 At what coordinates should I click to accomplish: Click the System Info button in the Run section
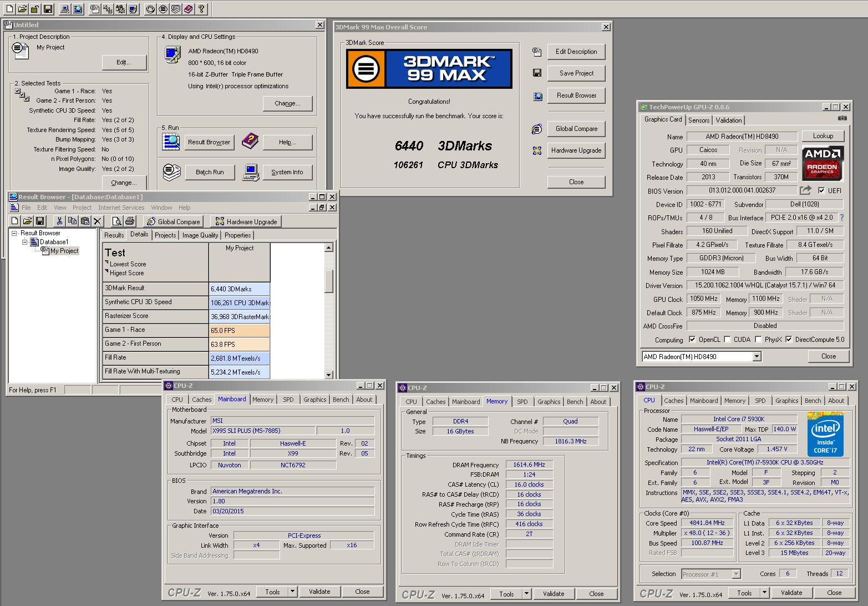tap(287, 172)
